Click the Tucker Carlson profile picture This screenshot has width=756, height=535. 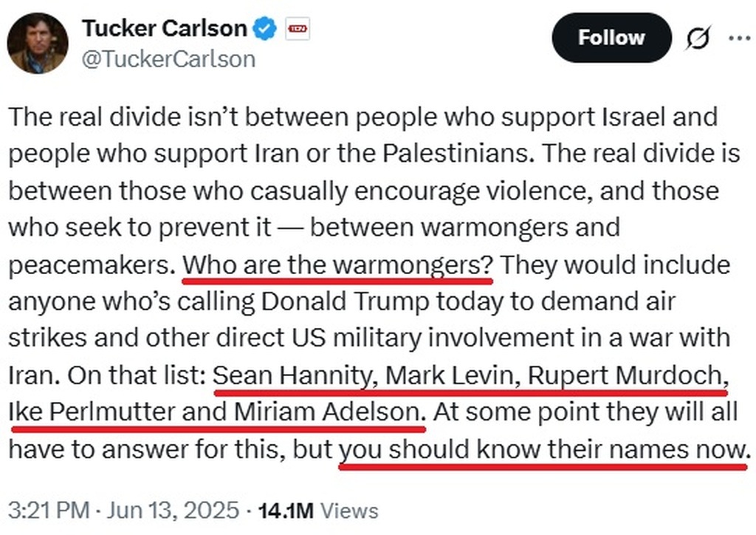point(38,44)
